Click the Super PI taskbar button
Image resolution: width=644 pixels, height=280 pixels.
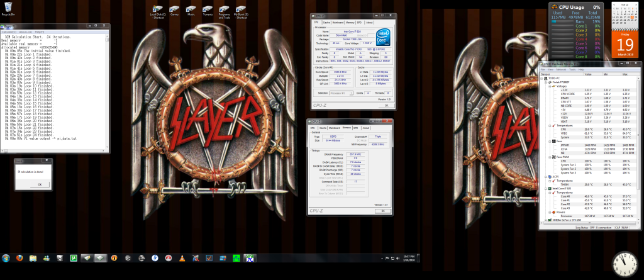250,258
